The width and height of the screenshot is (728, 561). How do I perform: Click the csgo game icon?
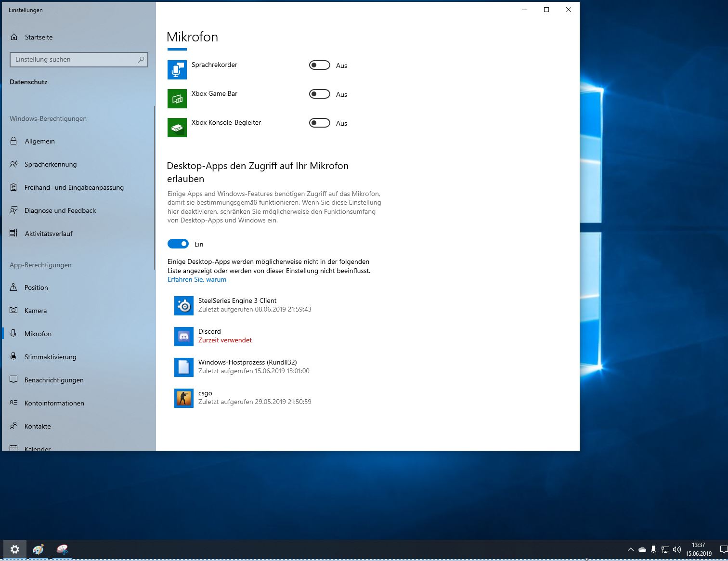(184, 398)
